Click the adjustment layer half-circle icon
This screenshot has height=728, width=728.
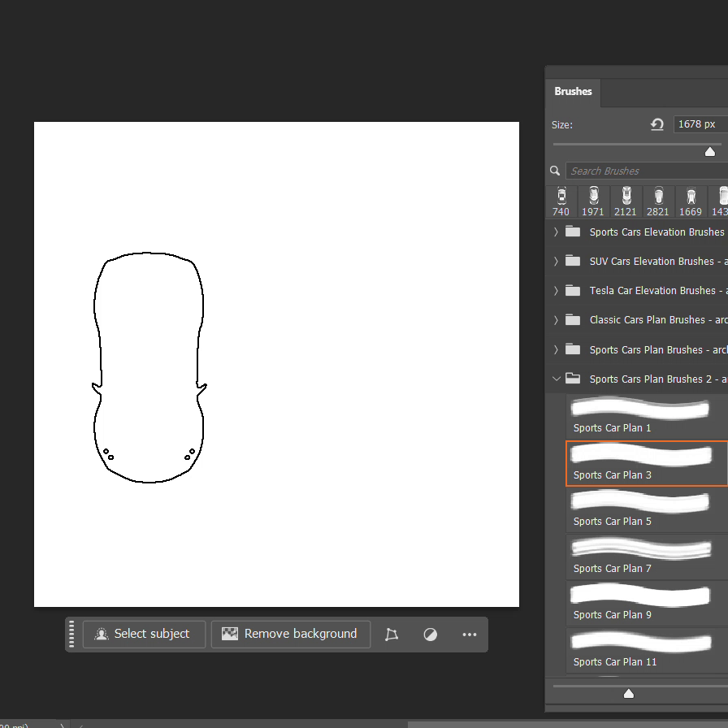[x=431, y=635]
